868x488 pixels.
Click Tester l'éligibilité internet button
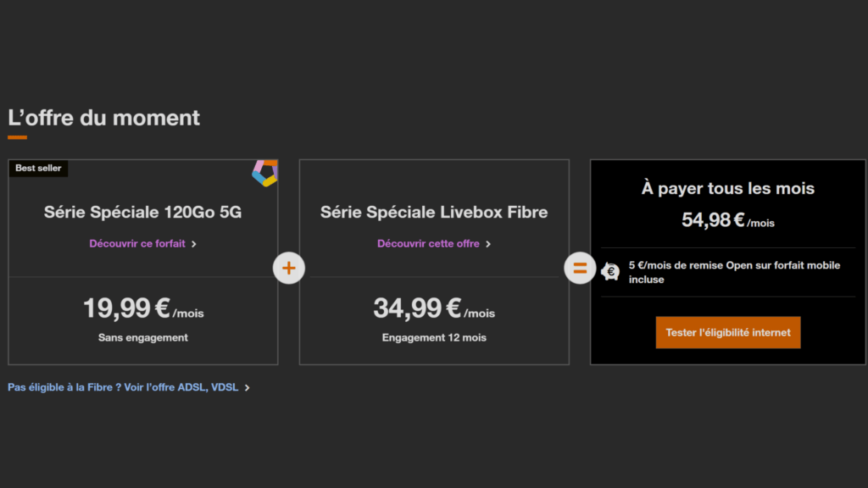click(x=728, y=332)
